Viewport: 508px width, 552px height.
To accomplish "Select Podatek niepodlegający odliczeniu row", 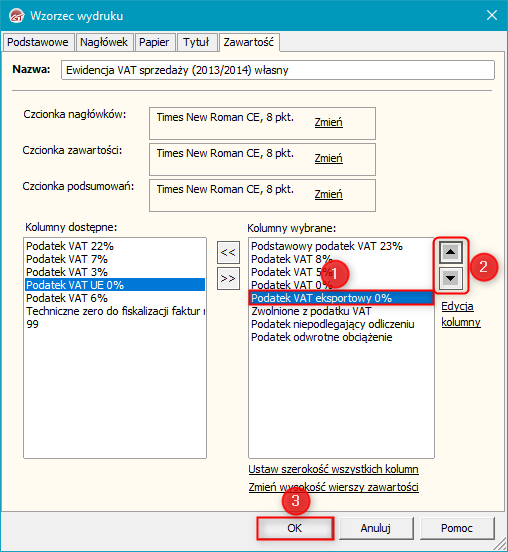I will [x=341, y=324].
